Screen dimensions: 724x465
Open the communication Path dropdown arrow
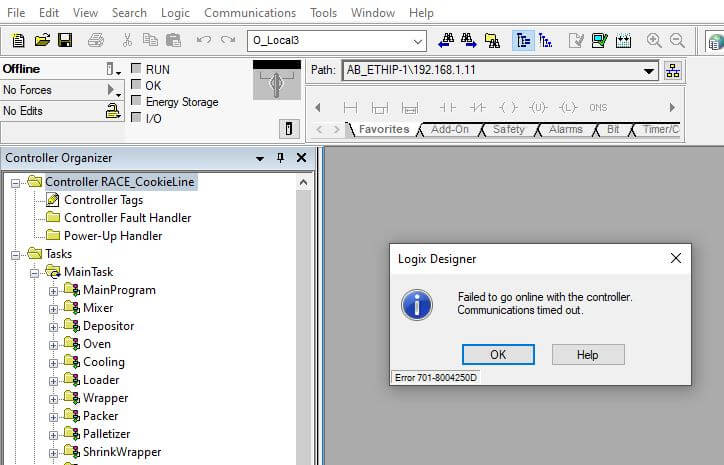click(649, 71)
